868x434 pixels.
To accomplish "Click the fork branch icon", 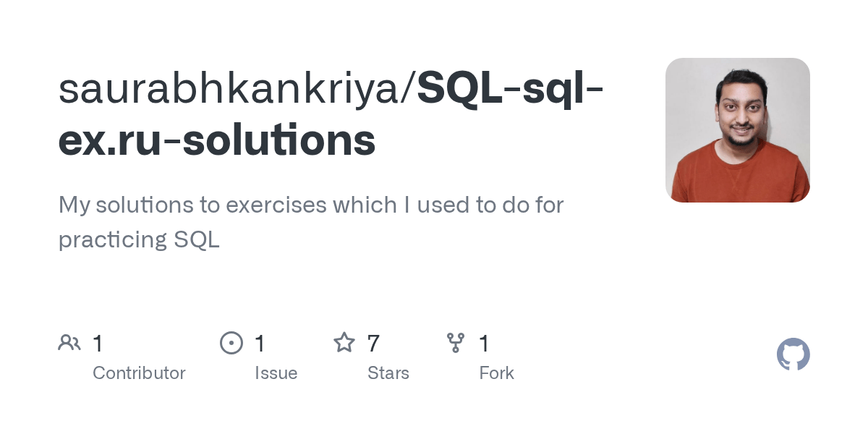I will pyautogui.click(x=456, y=343).
